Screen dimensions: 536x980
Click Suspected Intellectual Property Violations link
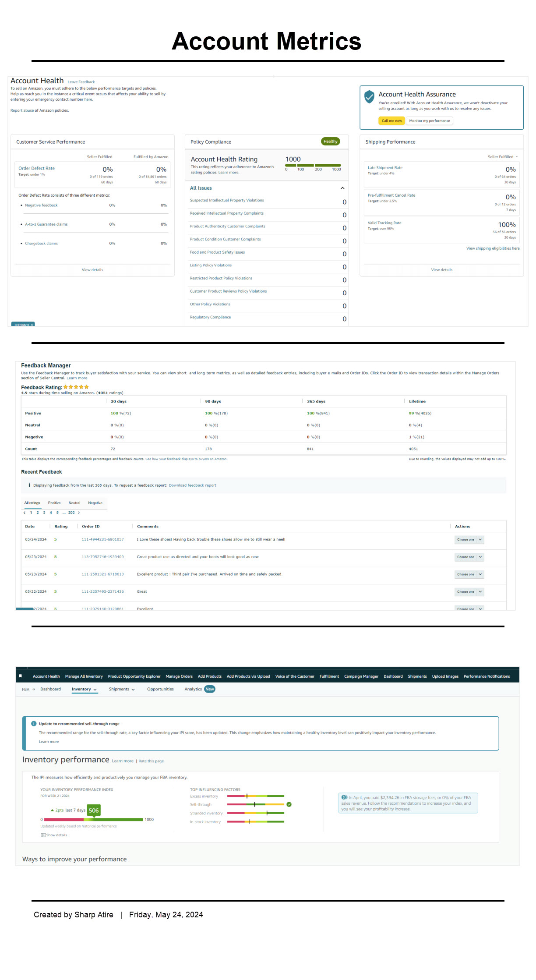click(227, 200)
